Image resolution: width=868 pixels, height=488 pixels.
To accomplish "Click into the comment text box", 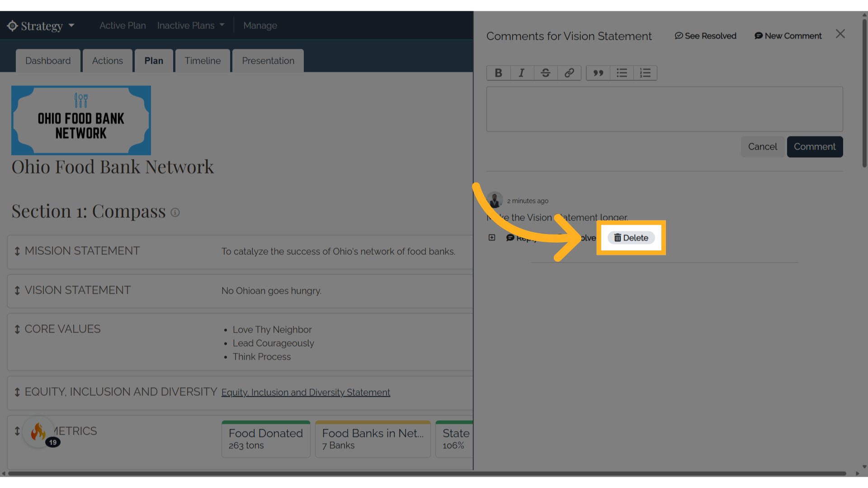I will click(x=665, y=109).
